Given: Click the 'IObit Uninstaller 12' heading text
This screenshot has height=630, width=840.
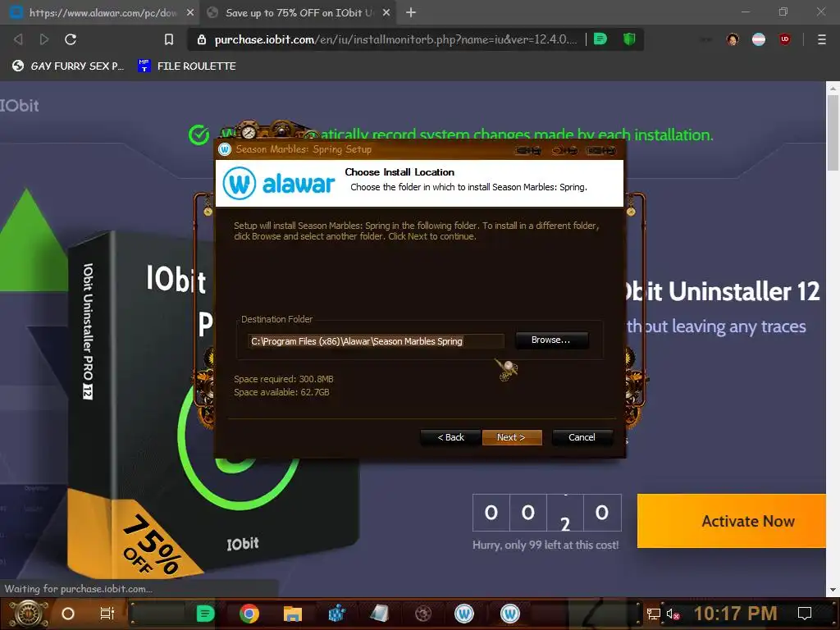Looking at the screenshot, I should click(x=722, y=292).
